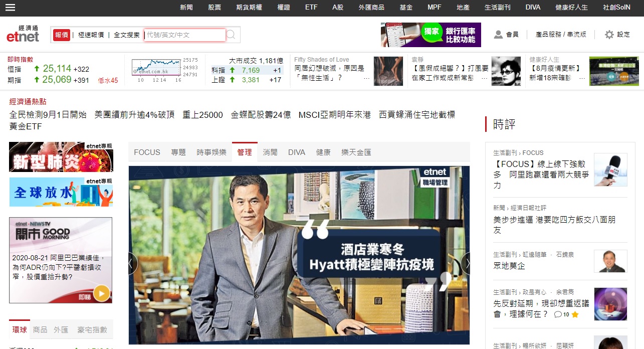Switch search mode to 全文搜索
The image size is (644, 349).
[127, 35]
